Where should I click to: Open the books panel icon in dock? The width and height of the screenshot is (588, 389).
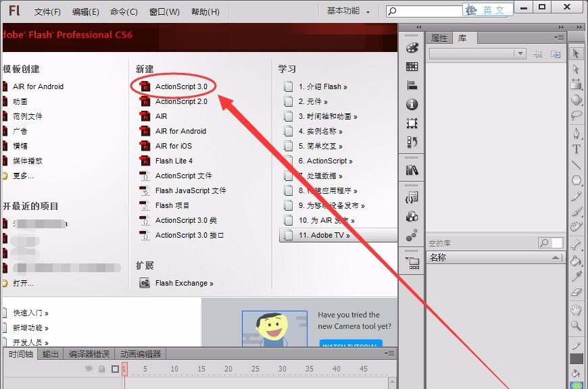(x=412, y=170)
